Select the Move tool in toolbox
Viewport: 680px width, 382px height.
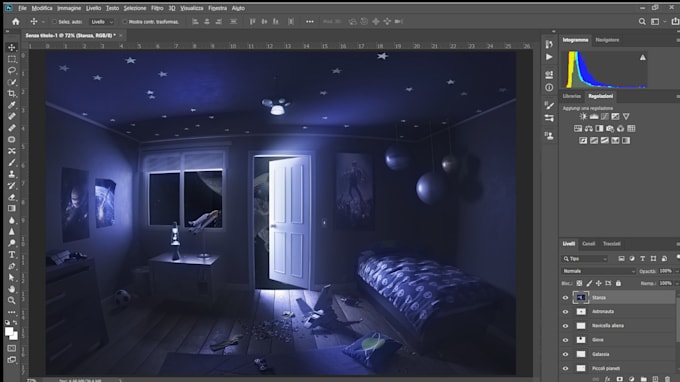pyautogui.click(x=12, y=47)
